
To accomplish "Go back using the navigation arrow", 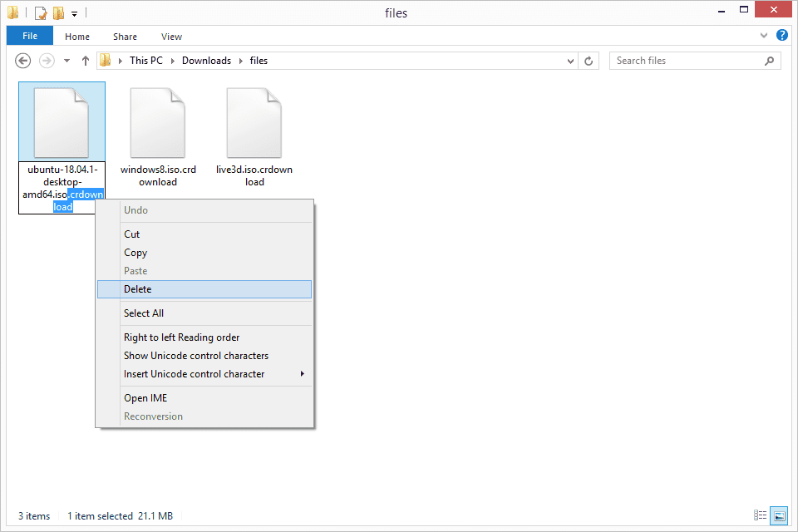I will [x=22, y=61].
